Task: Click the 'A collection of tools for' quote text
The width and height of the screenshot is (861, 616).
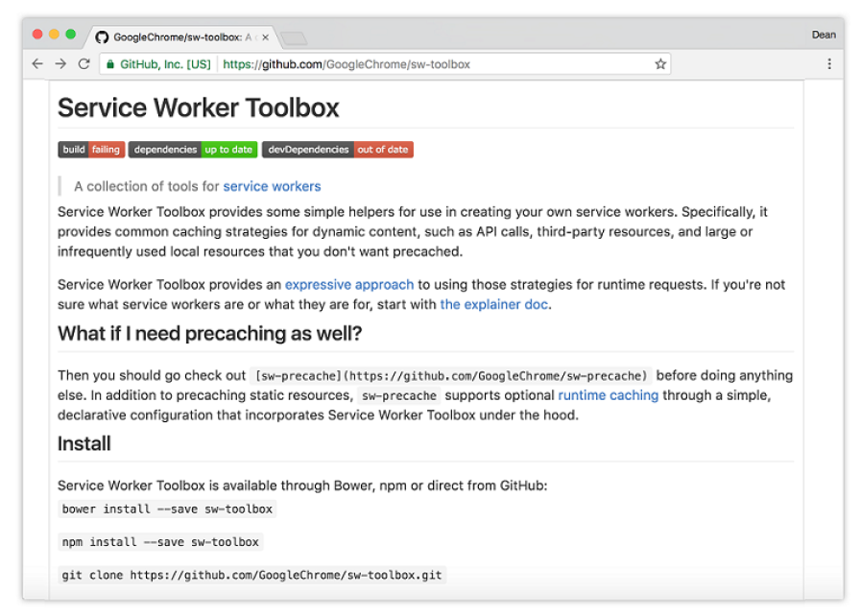Action: [147, 187]
